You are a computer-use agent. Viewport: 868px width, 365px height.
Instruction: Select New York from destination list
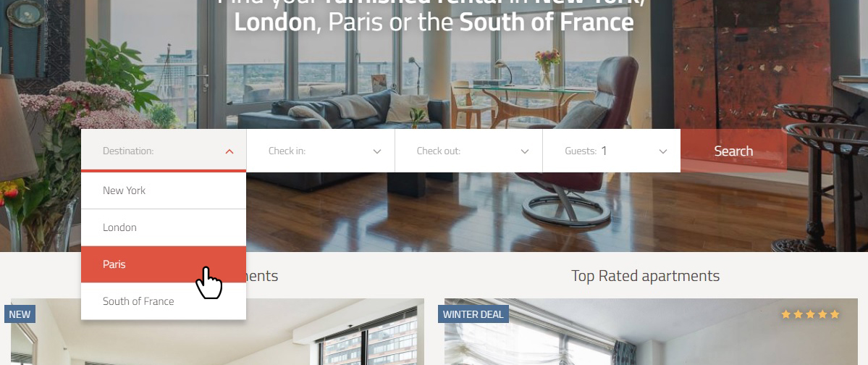tap(164, 190)
